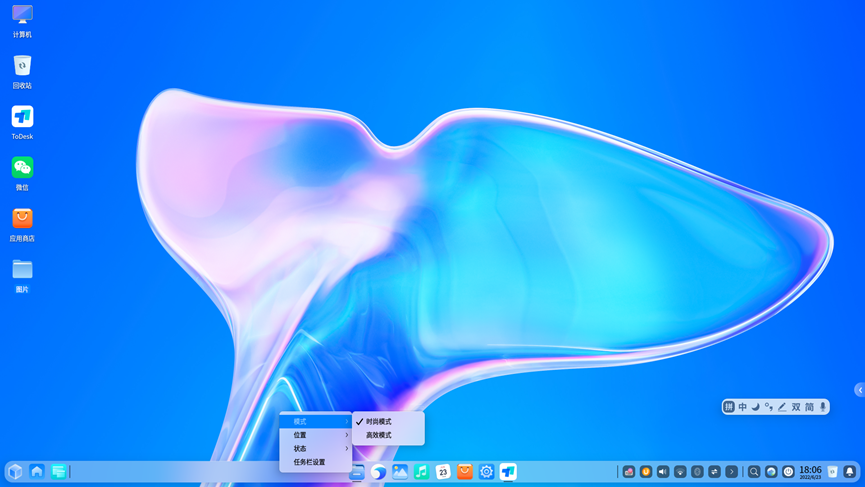Open the app store dock icon
865x487 pixels.
[465, 472]
